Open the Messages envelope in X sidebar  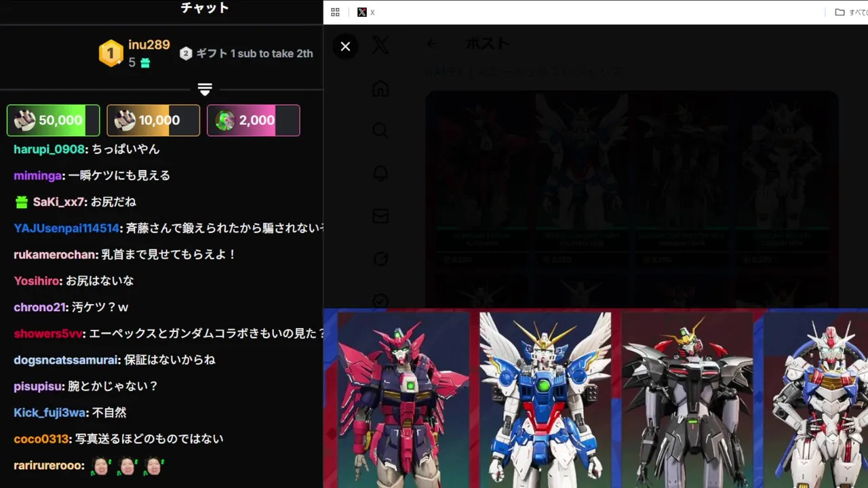point(380,216)
